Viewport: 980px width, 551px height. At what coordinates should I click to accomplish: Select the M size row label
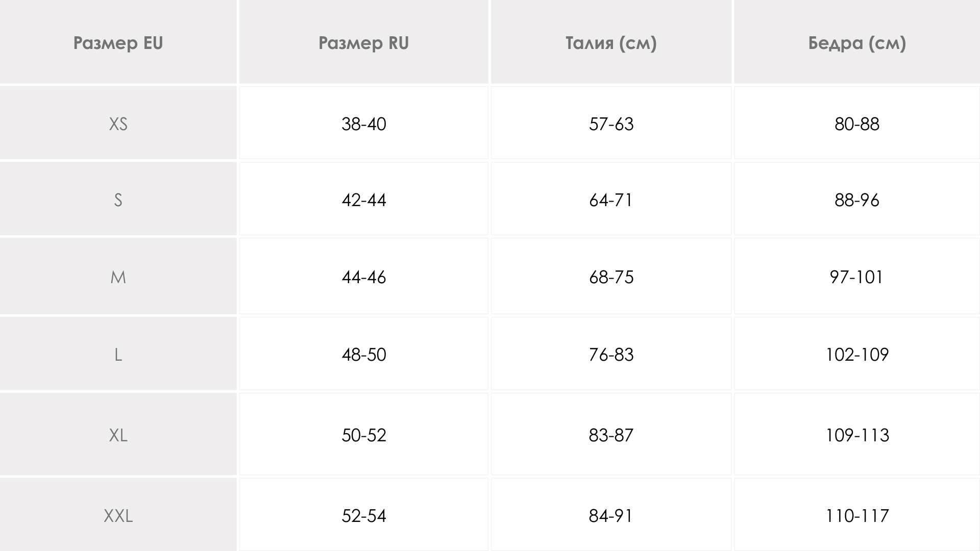[118, 277]
